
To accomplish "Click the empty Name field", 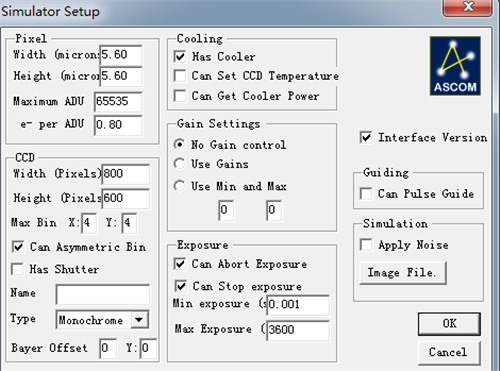I will pyautogui.click(x=103, y=294).
